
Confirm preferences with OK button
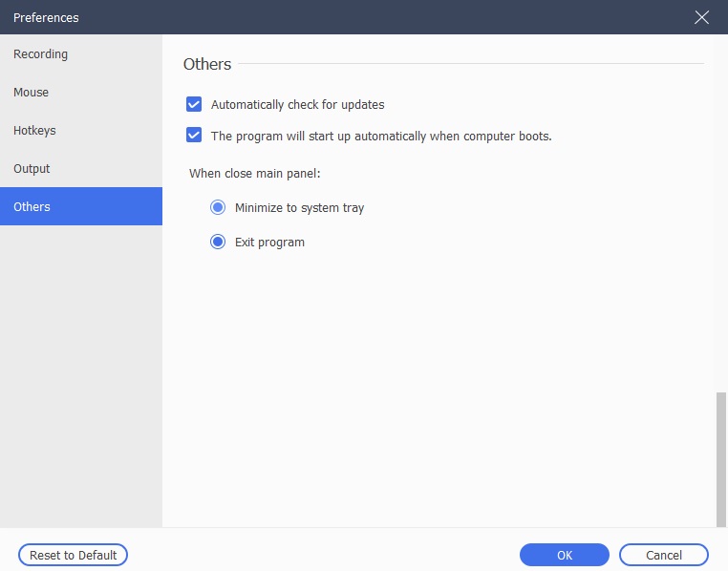[564, 555]
